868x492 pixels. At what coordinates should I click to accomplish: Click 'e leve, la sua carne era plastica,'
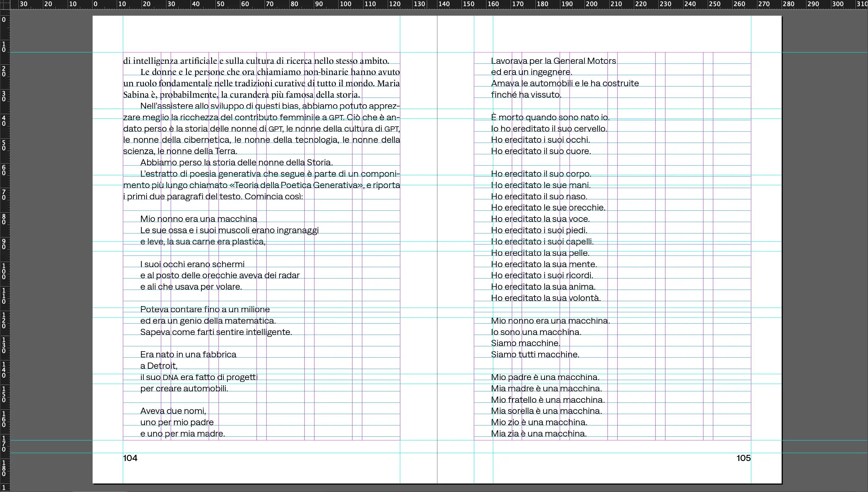(x=203, y=241)
